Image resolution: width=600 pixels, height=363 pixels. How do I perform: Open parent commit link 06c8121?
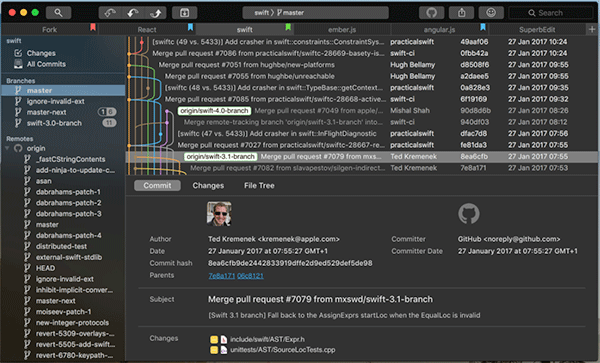pos(250,276)
